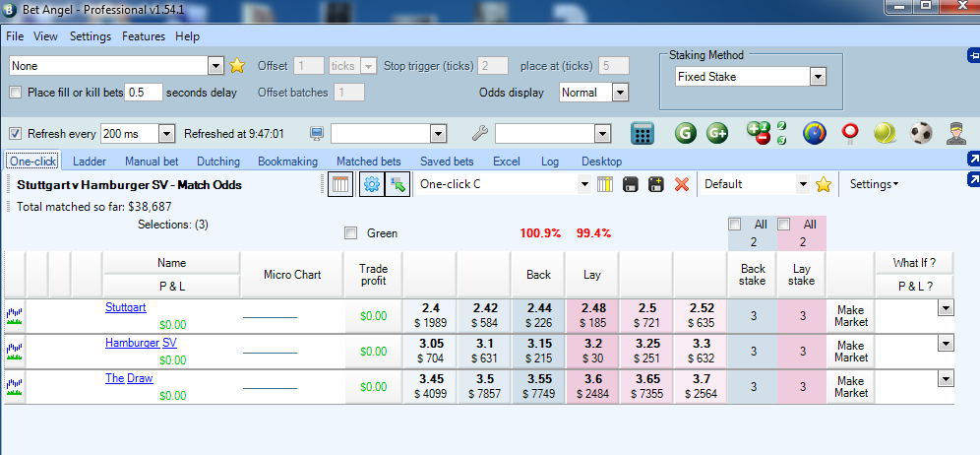Click the guardian soldier icon
The height and width of the screenshot is (455, 980).
955,133
